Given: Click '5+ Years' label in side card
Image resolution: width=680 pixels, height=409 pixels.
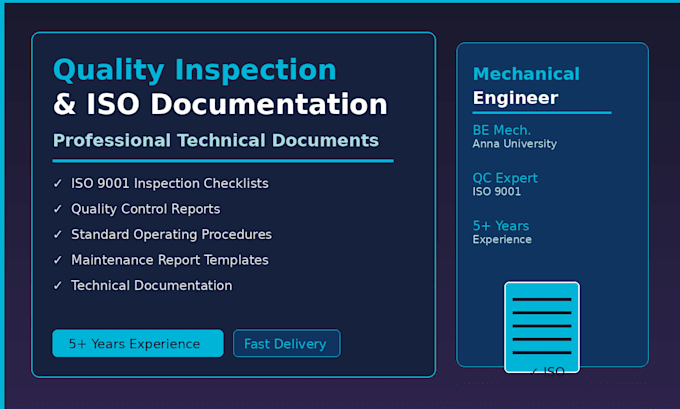Looking at the screenshot, I should tap(501, 226).
